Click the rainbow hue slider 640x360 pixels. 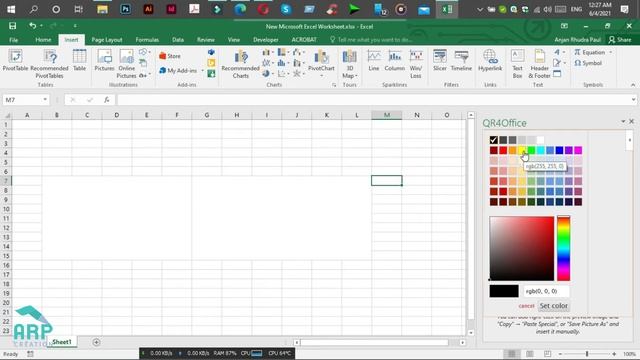click(563, 249)
